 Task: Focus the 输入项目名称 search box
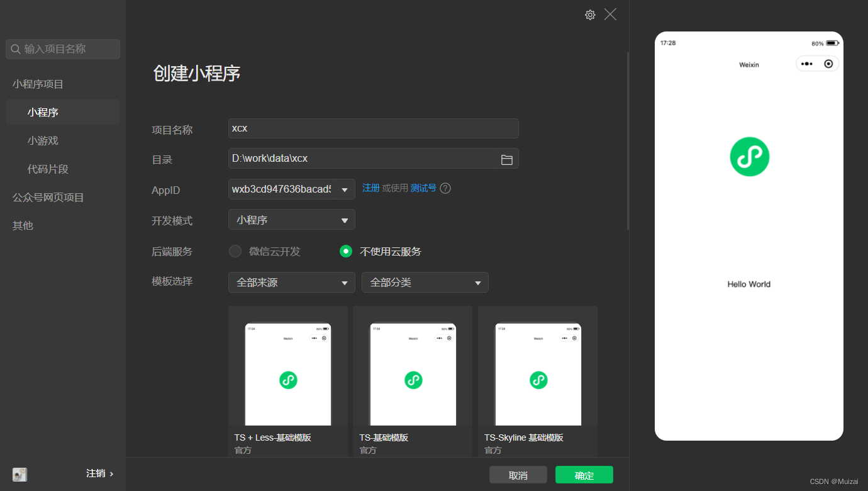[63, 49]
